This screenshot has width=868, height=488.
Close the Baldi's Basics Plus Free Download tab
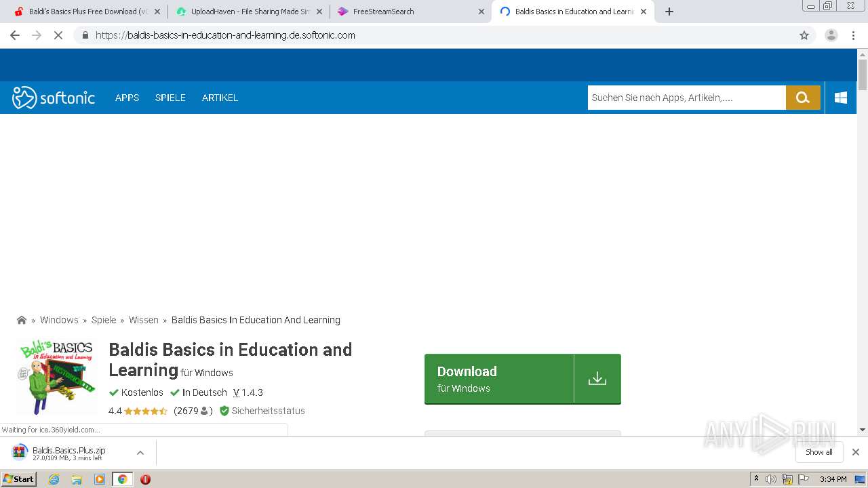[157, 12]
